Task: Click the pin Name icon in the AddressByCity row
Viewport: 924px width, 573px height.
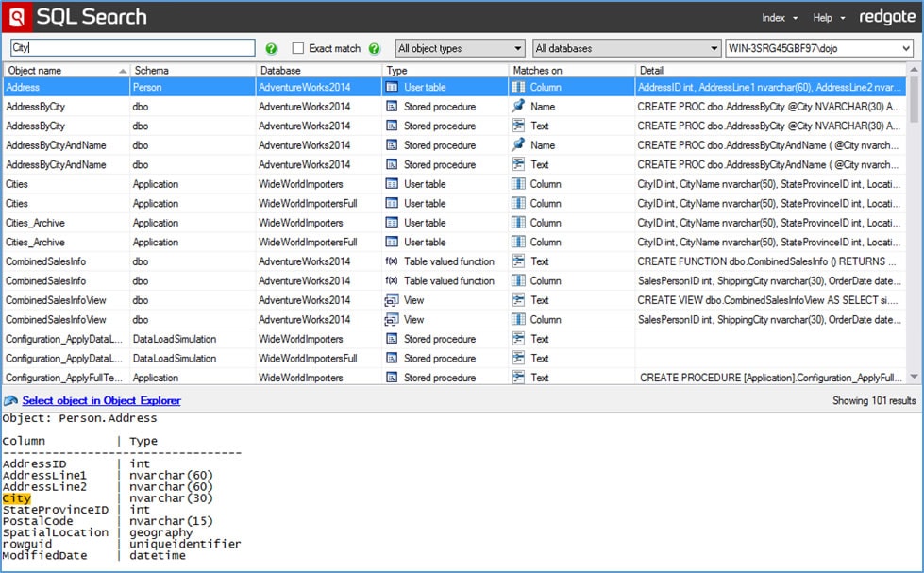Action: (x=518, y=107)
